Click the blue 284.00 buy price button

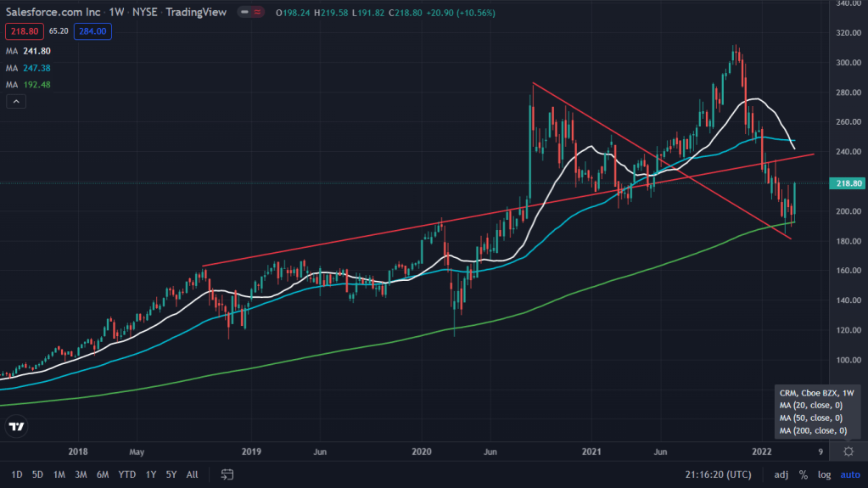pos(92,31)
